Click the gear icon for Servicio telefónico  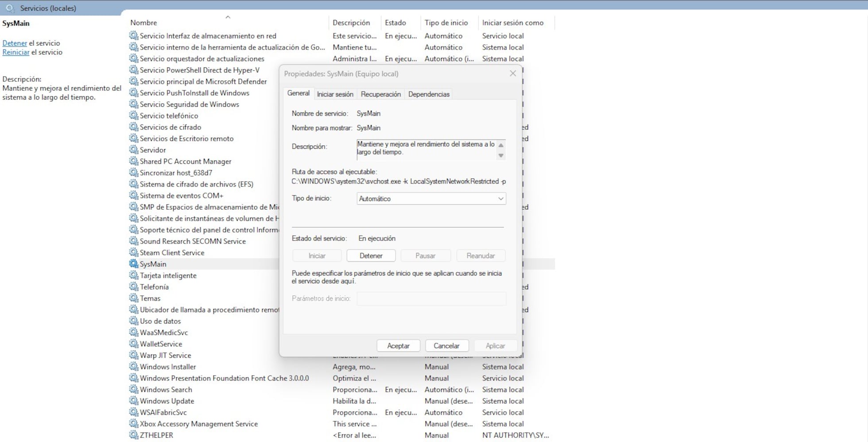click(x=133, y=116)
